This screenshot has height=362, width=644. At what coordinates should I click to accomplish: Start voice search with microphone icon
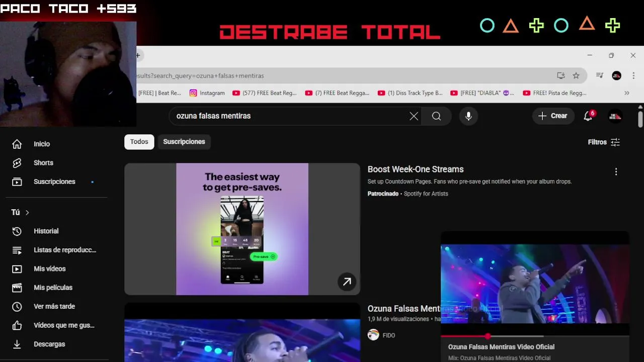tap(468, 116)
